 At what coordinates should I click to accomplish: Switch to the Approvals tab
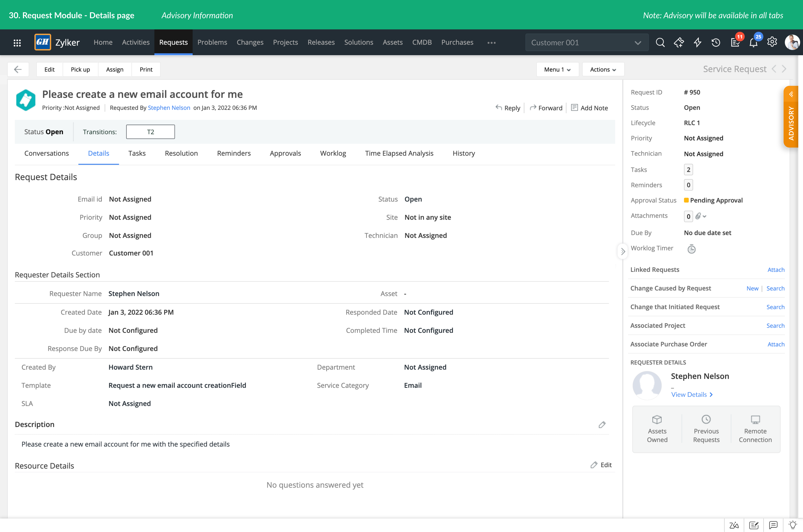[x=285, y=153]
